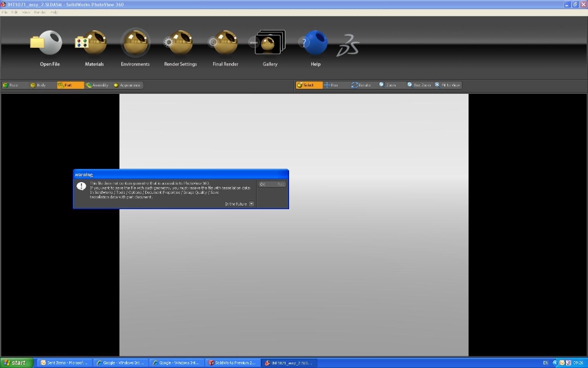588x368 pixels.
Task: Click the warning exclamation icon
Action: 81,186
